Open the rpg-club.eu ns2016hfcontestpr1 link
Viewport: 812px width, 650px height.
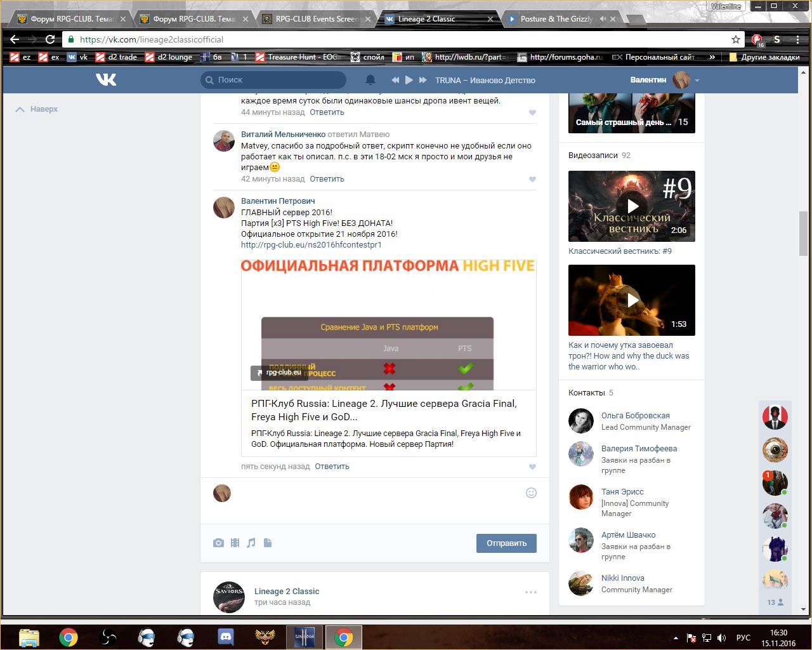pos(311,245)
